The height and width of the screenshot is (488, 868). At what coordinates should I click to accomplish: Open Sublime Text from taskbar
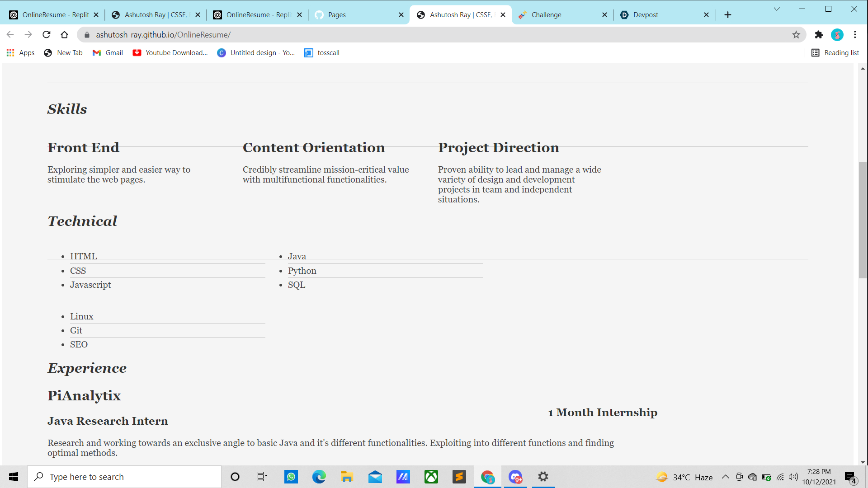pos(459,477)
